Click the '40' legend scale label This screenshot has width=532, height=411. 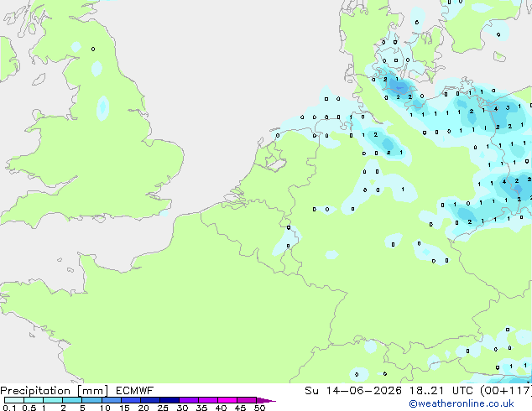[x=221, y=408]
